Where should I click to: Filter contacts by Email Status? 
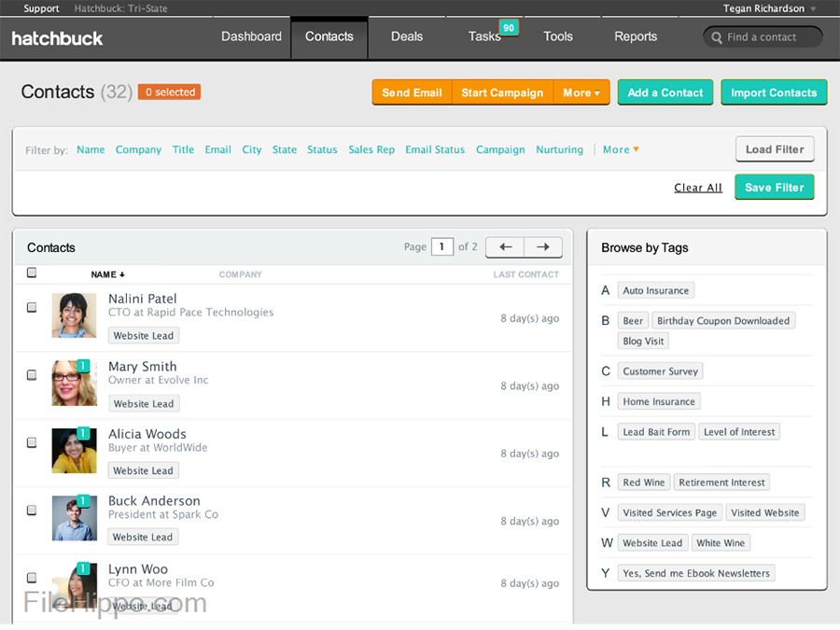(x=434, y=149)
